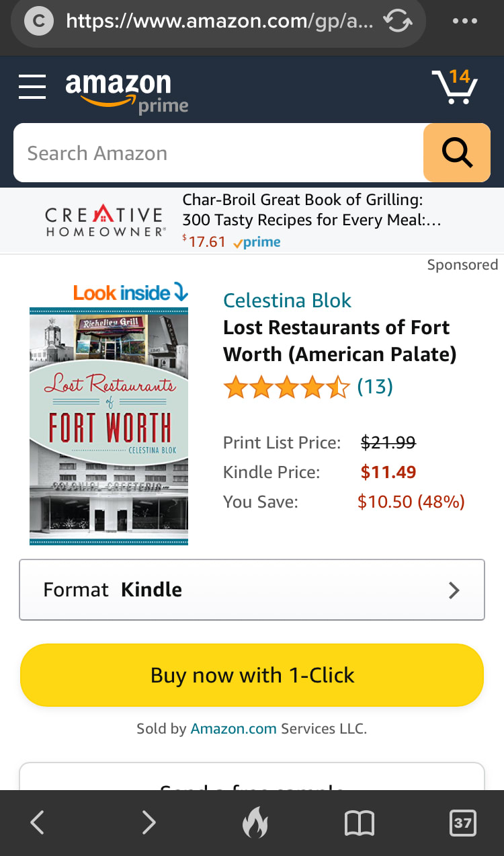
Task: Click the Amazon.com seller link
Action: pos(233,729)
